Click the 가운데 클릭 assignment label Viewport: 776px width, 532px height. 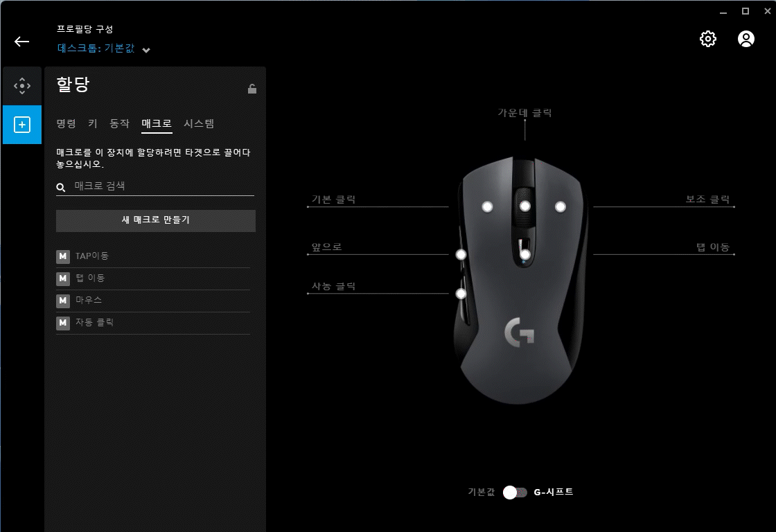(524, 113)
